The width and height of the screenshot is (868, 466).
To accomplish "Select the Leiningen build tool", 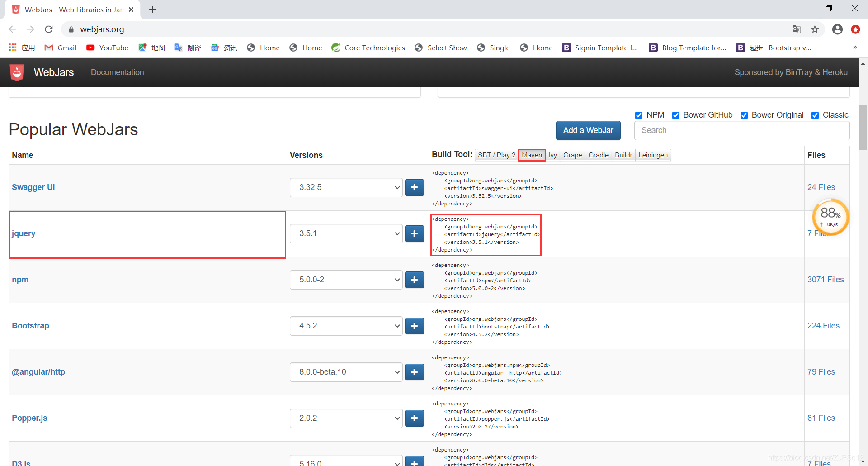I will tap(653, 155).
